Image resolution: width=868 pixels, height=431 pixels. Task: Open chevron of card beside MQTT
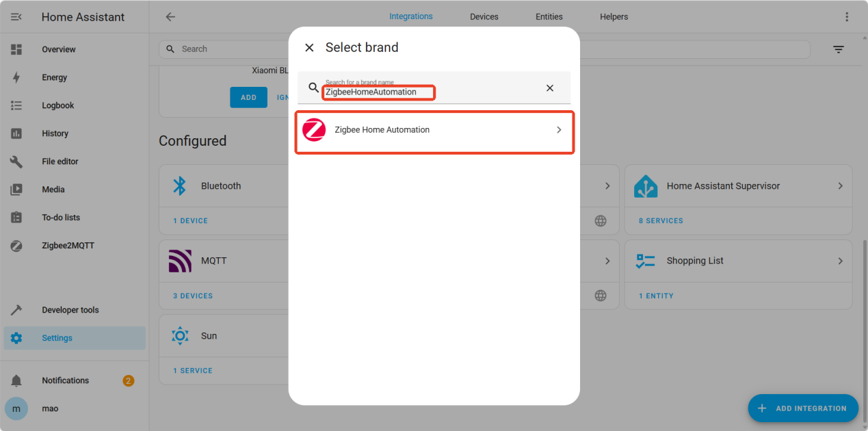607,261
